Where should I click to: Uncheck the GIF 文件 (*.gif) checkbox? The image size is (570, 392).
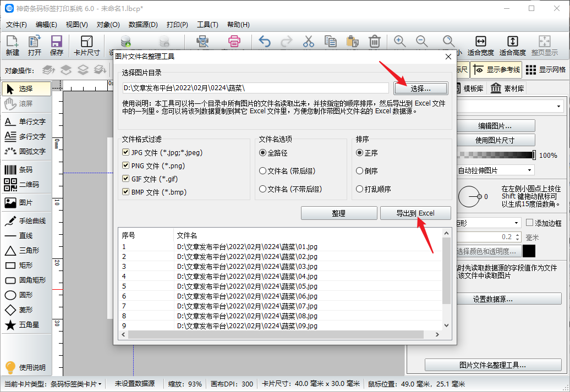click(125, 179)
